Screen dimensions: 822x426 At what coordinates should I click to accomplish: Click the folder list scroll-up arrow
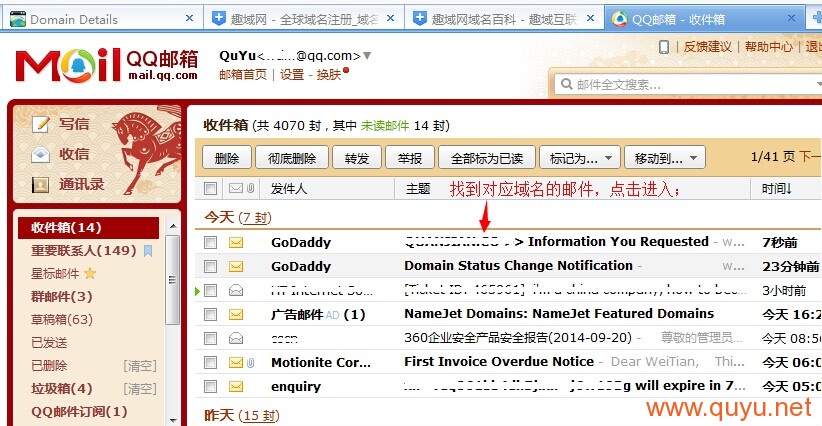click(x=172, y=226)
